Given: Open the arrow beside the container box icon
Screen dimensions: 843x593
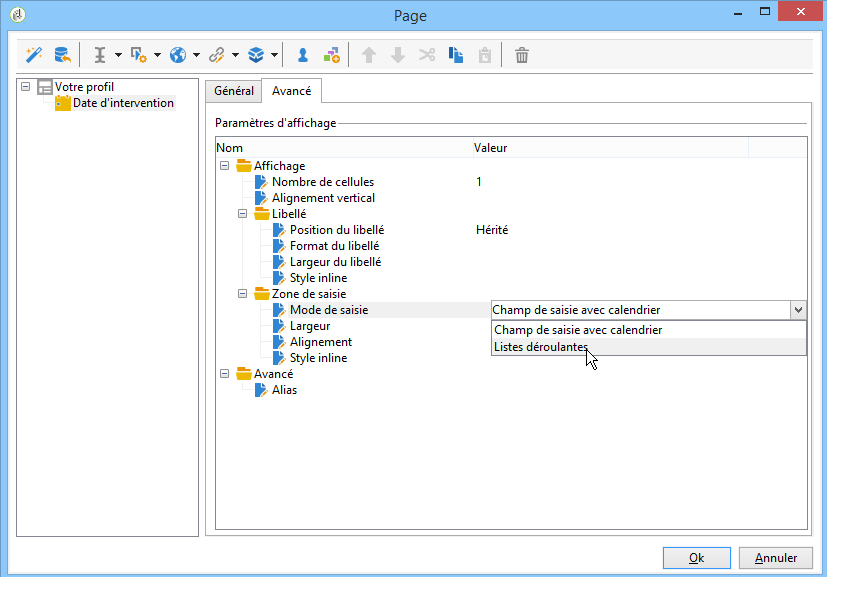Looking at the screenshot, I should click(x=274, y=55).
